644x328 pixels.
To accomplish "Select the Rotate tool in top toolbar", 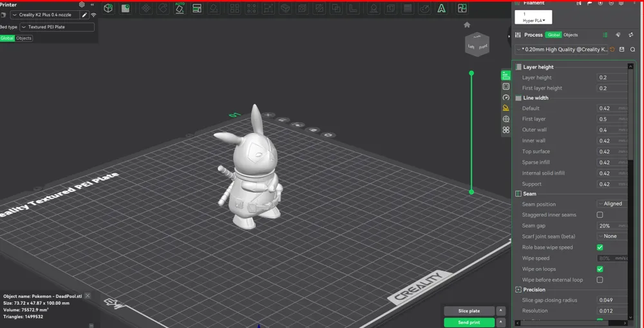I will coord(163,8).
